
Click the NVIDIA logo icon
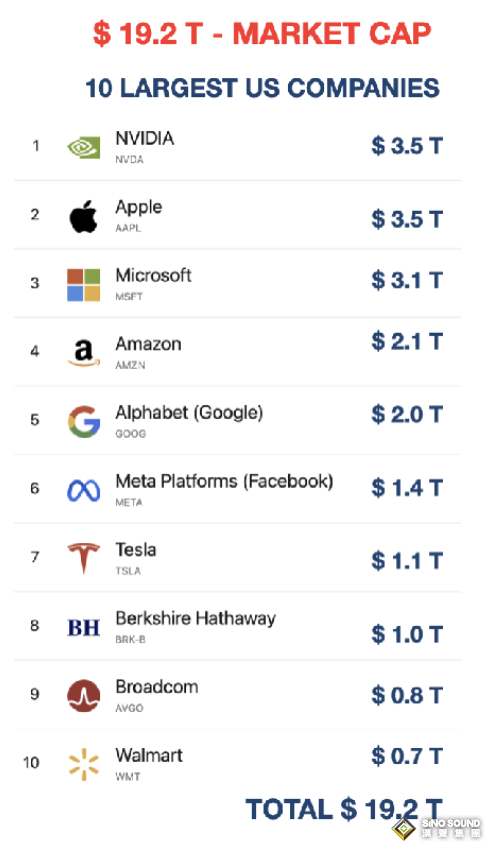(83, 147)
